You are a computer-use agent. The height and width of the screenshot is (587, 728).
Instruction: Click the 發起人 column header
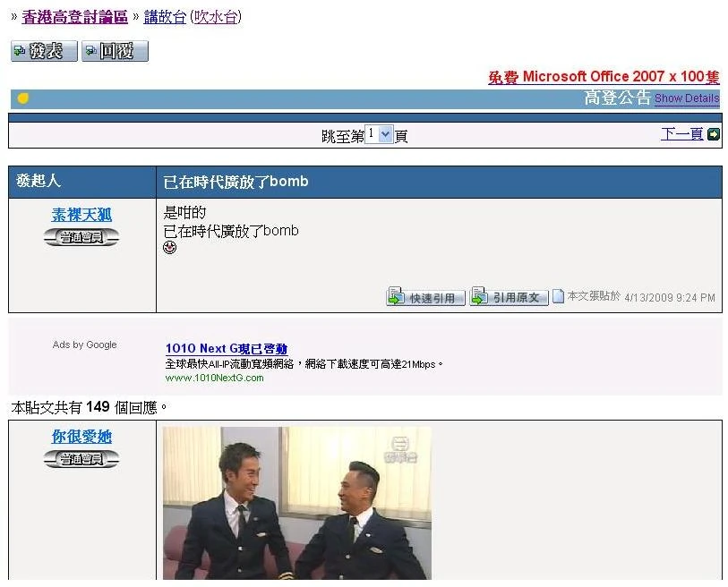pos(39,181)
